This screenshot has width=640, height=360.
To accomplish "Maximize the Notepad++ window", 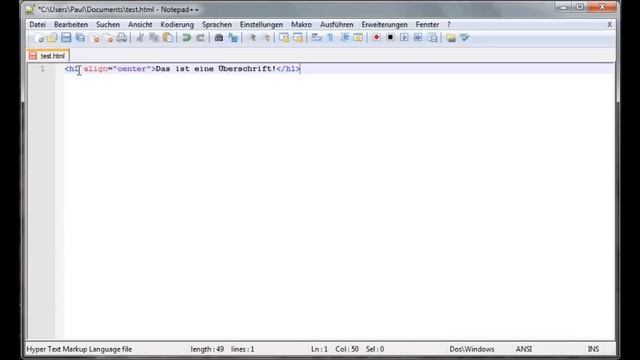I will (x=580, y=7).
